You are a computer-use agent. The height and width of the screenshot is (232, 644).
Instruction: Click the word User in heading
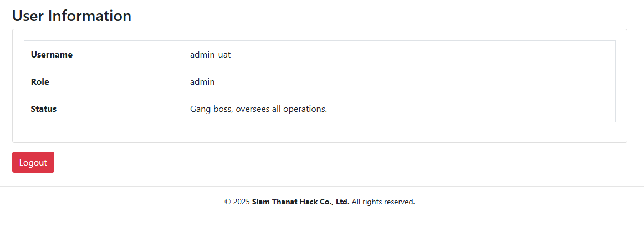coord(28,16)
